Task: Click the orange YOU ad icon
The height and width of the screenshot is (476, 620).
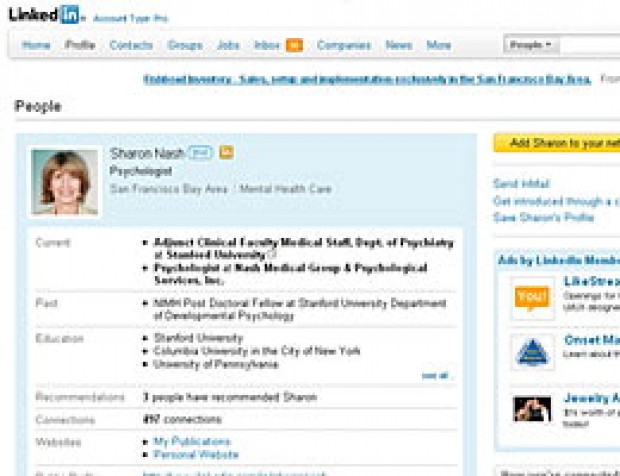Action: (x=532, y=298)
